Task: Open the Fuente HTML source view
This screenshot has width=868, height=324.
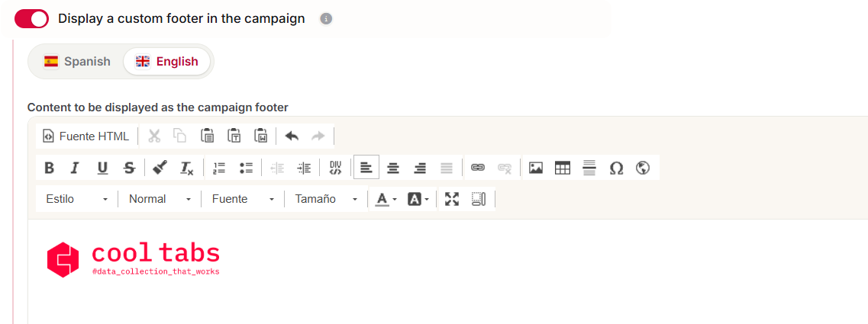Action: tap(86, 136)
